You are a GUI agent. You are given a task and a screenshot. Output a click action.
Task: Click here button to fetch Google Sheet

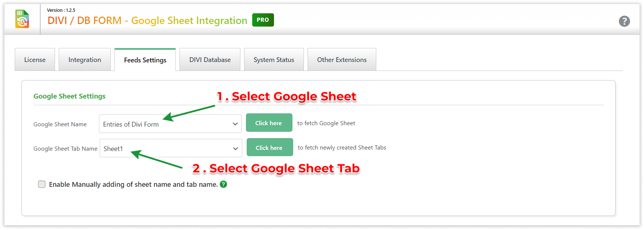pos(268,123)
